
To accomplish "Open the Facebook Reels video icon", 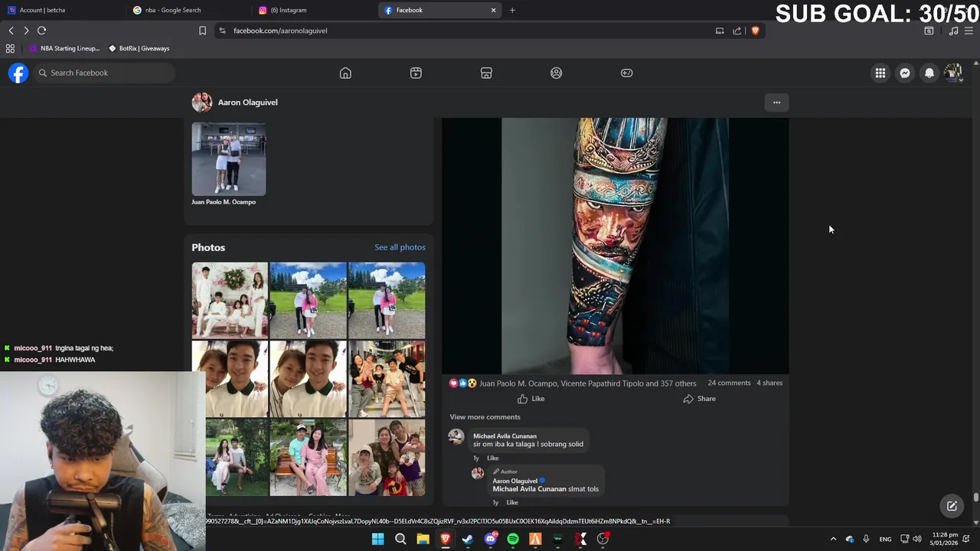I will pos(416,73).
